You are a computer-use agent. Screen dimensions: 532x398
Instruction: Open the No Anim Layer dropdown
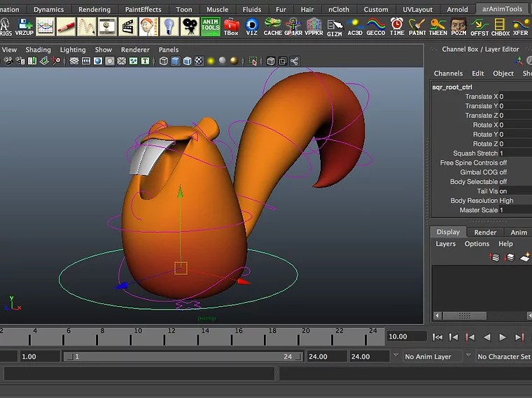(x=429, y=357)
